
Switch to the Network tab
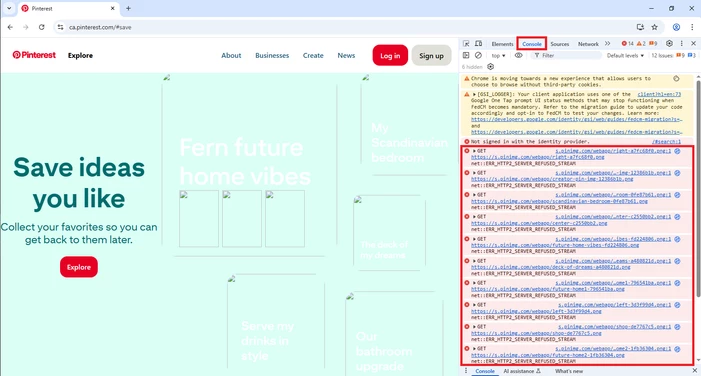(588, 44)
